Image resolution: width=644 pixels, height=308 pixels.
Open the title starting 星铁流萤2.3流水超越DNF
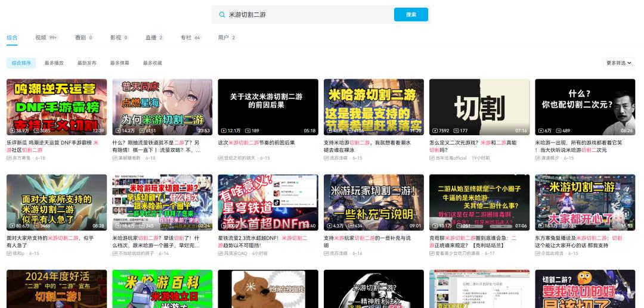point(262,242)
